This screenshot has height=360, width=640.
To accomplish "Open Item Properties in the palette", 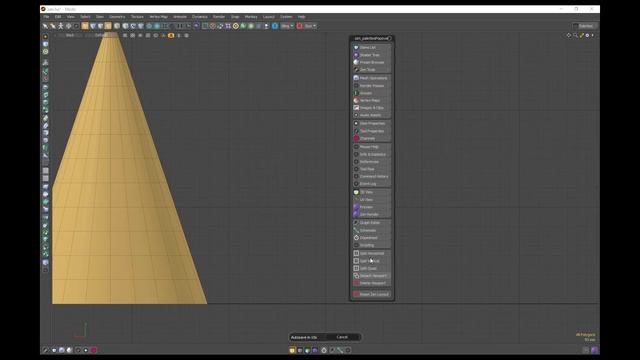I will (x=371, y=123).
